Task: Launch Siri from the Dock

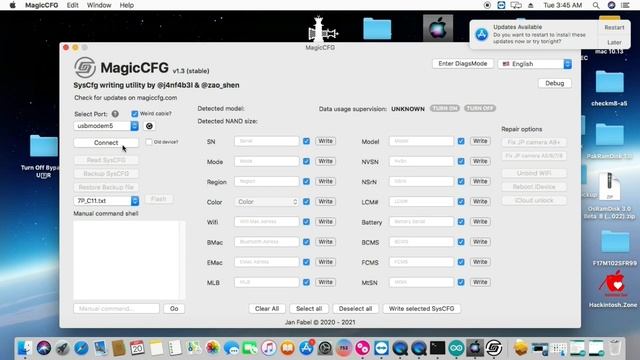Action: tap(44, 348)
